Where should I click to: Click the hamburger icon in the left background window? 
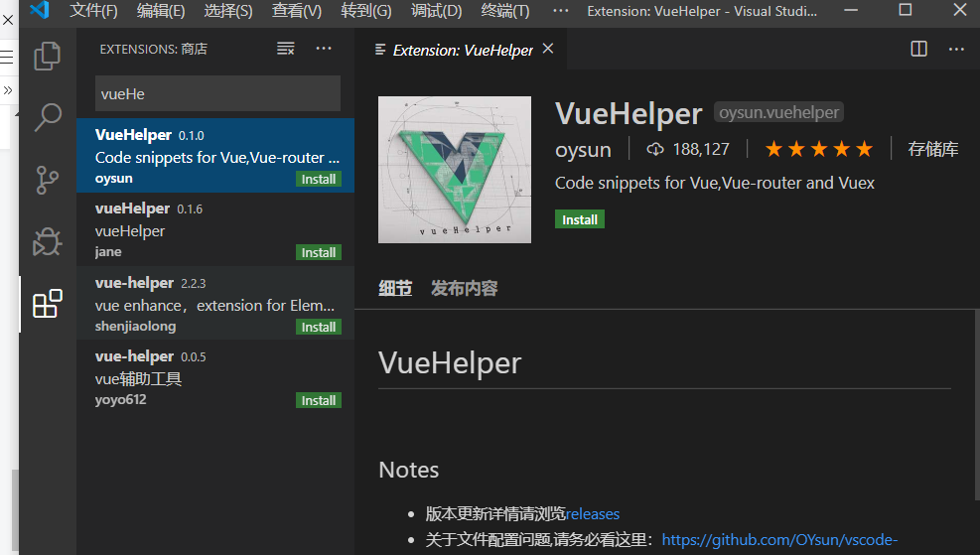6,57
